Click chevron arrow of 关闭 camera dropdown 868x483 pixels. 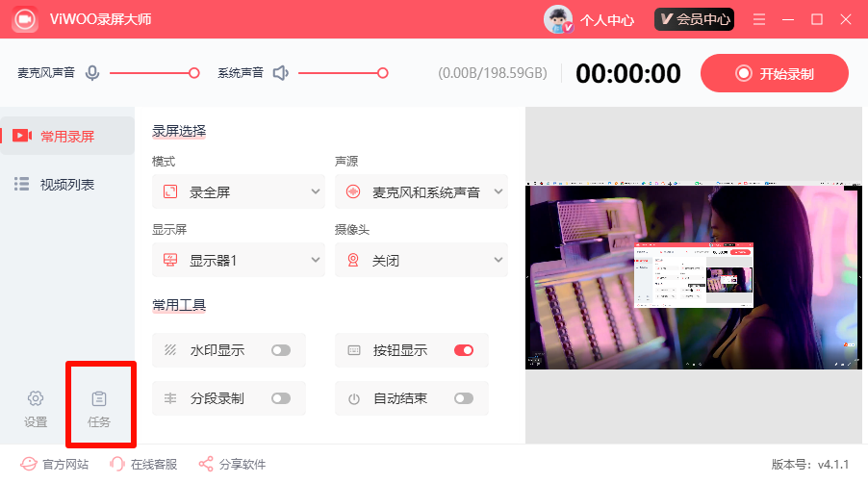coord(498,260)
